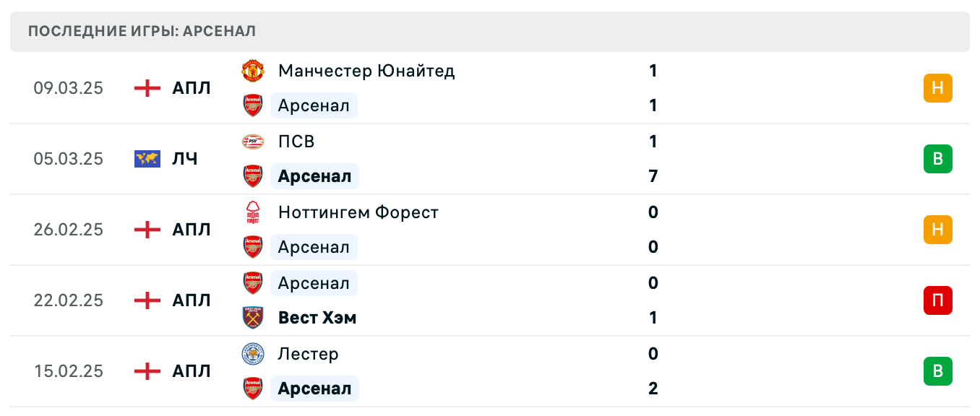This screenshot has width=980, height=416.
Task: Click the Arsenal crest beside the 7-goal match
Action: [x=252, y=176]
